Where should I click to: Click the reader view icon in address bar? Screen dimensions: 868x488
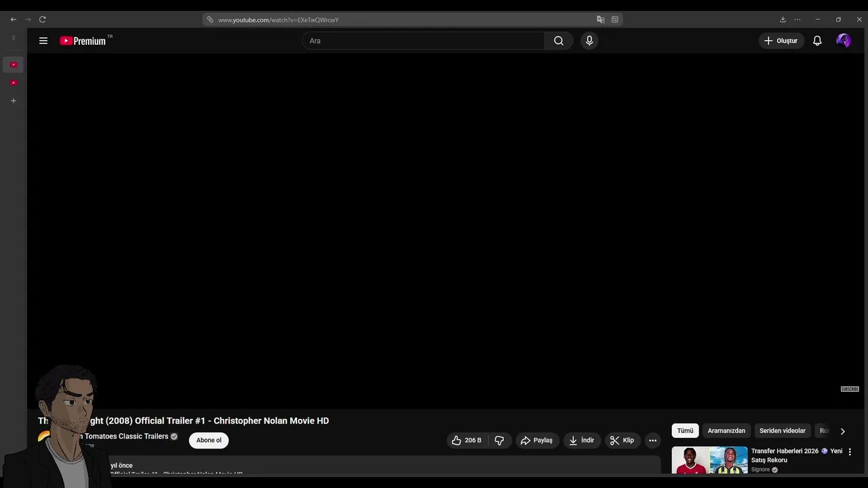(615, 20)
